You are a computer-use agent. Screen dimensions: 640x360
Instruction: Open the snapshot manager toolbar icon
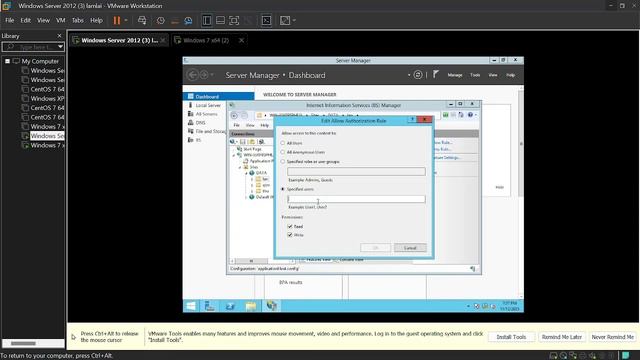(x=188, y=20)
